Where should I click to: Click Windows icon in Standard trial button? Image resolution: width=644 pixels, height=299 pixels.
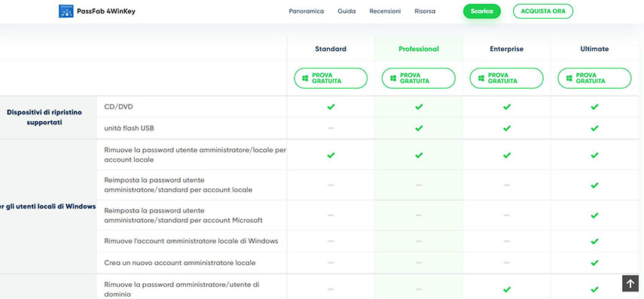coord(305,78)
